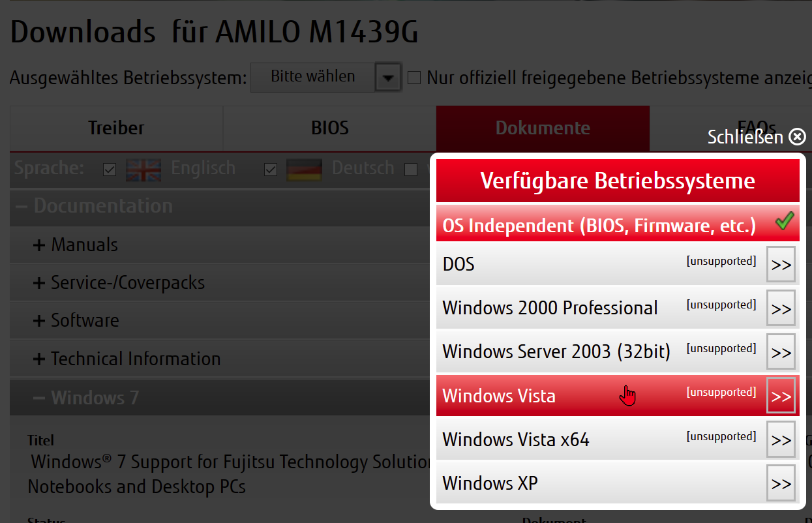812x523 pixels.
Task: Click the British flag icon
Action: (143, 170)
